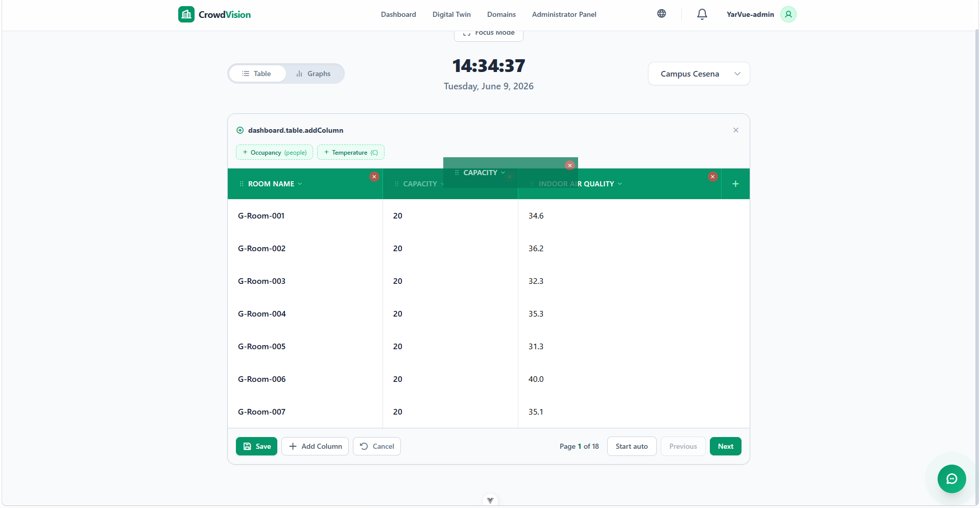Viewport: 980px width, 508px height.
Task: Click the Previous page button
Action: point(683,446)
